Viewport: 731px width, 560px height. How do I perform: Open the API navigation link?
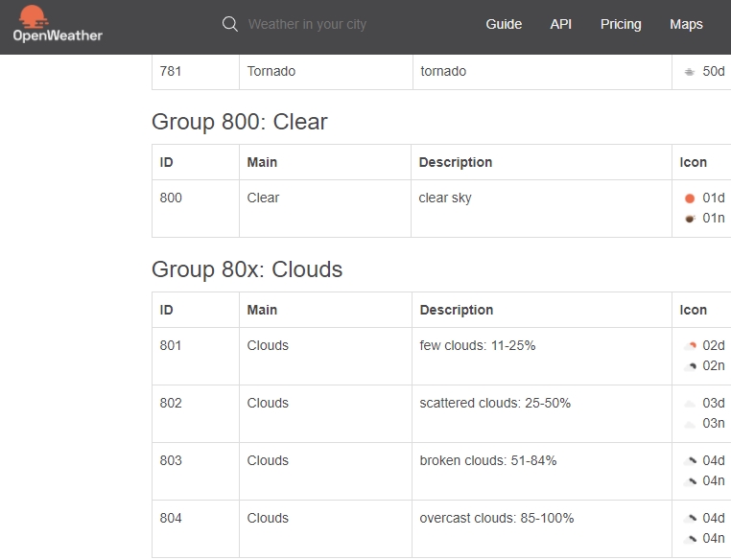561,24
